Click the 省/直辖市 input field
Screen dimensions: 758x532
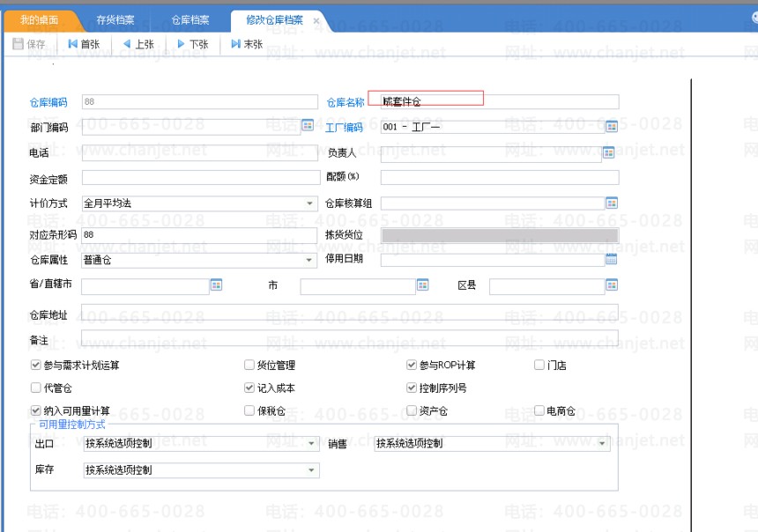pyautogui.click(x=145, y=286)
